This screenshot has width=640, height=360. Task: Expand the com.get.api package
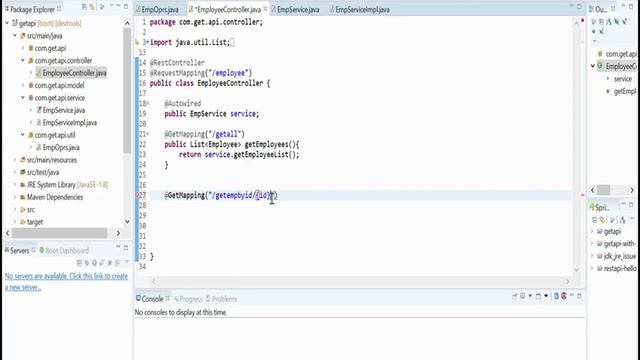pos(23,48)
